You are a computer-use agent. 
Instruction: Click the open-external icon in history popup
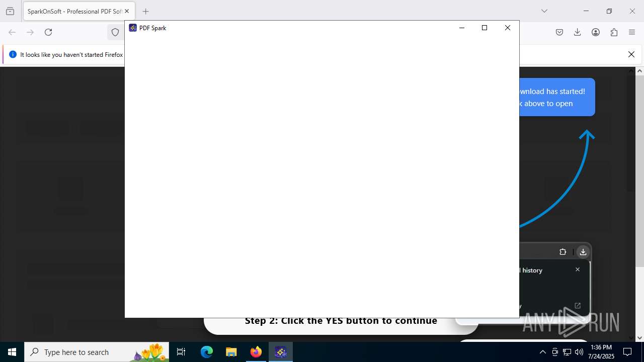tap(578, 306)
